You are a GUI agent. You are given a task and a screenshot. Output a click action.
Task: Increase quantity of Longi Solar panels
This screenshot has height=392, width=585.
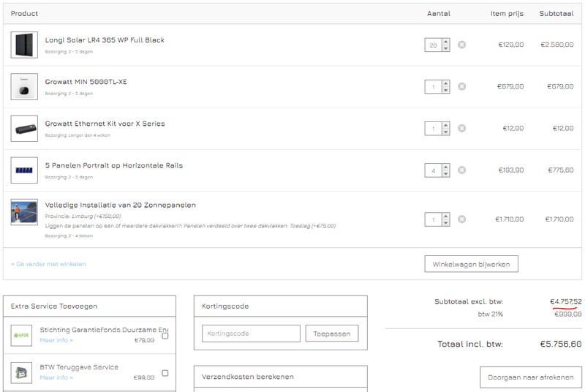(445, 42)
